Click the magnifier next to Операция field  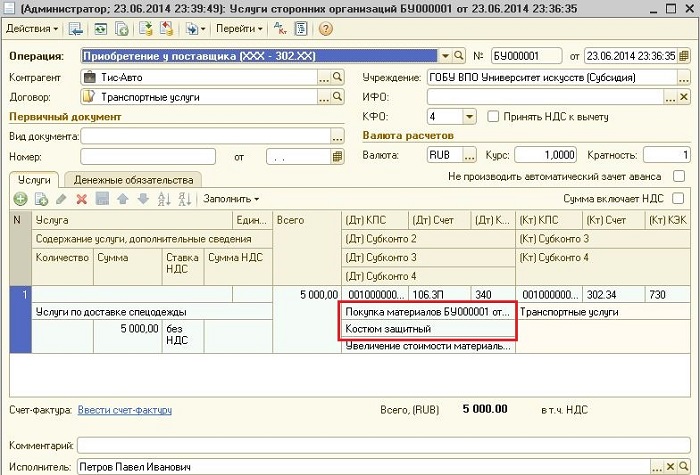pos(458,56)
